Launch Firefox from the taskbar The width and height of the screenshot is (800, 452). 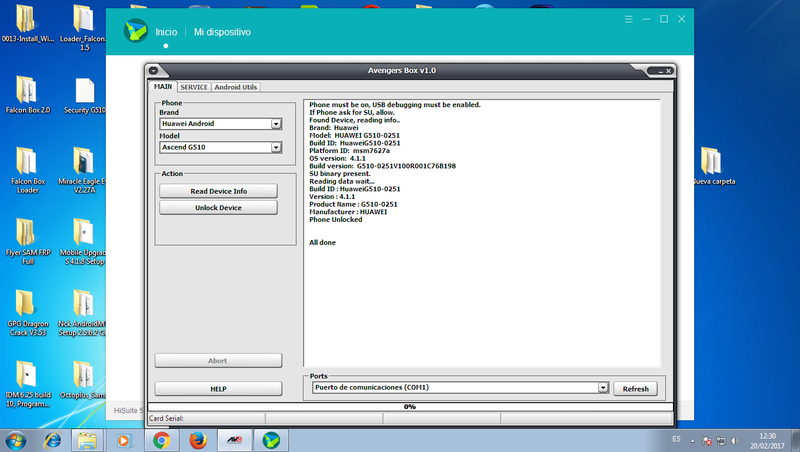click(x=198, y=440)
